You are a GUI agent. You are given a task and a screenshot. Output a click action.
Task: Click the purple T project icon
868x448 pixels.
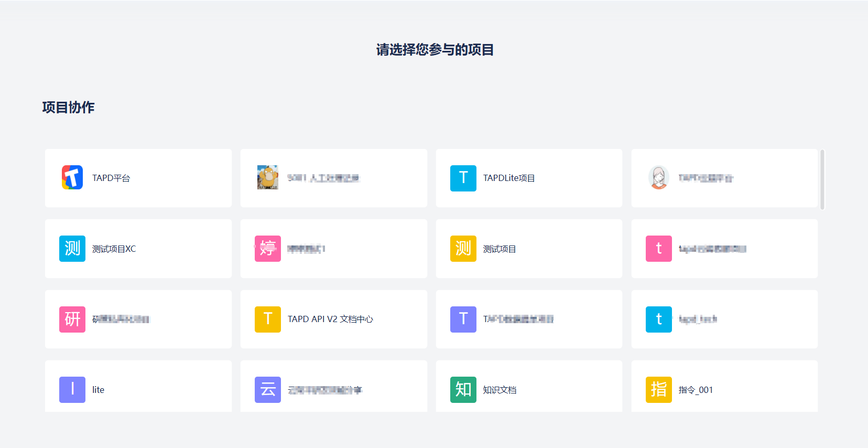(x=463, y=319)
